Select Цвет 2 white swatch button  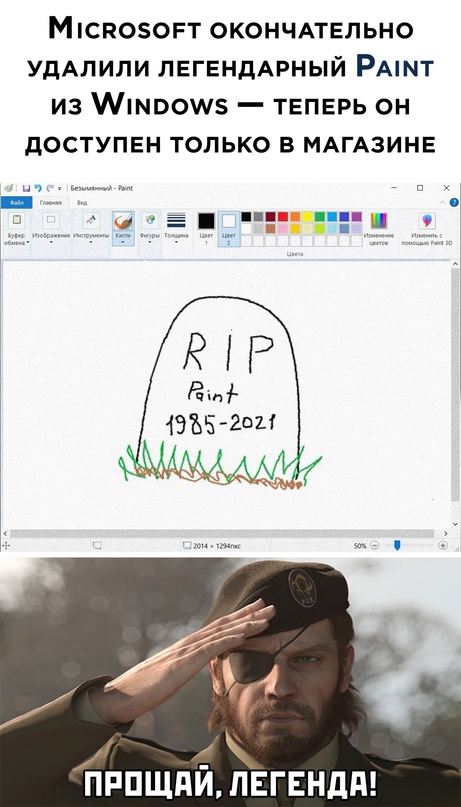228,227
